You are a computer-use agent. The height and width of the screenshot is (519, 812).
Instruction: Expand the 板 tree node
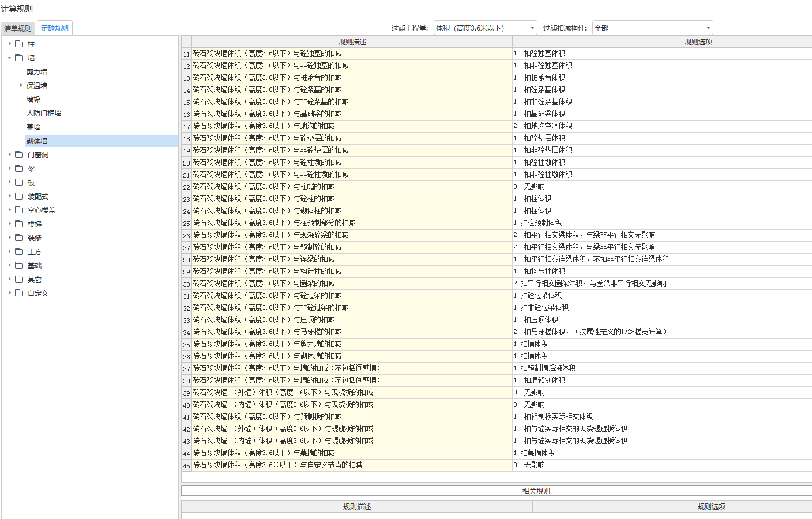tap(10, 182)
